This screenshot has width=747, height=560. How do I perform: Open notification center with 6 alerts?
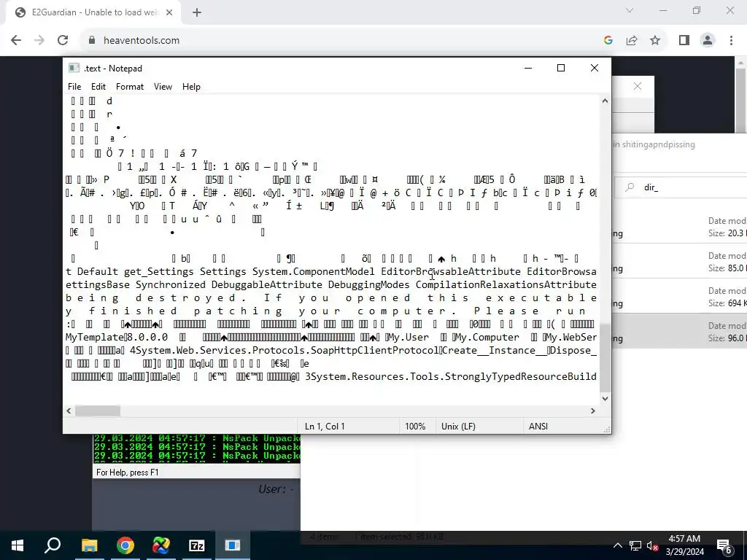pos(724,545)
